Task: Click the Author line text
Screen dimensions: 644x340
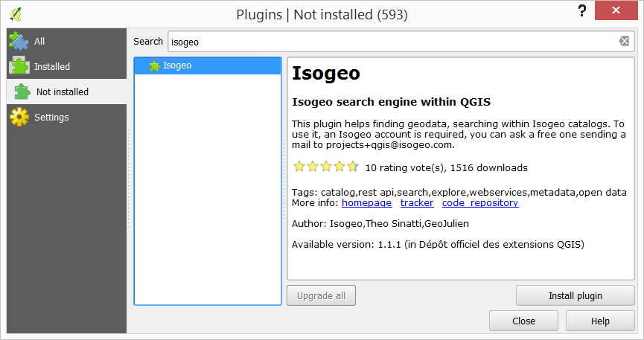Action: click(380, 224)
